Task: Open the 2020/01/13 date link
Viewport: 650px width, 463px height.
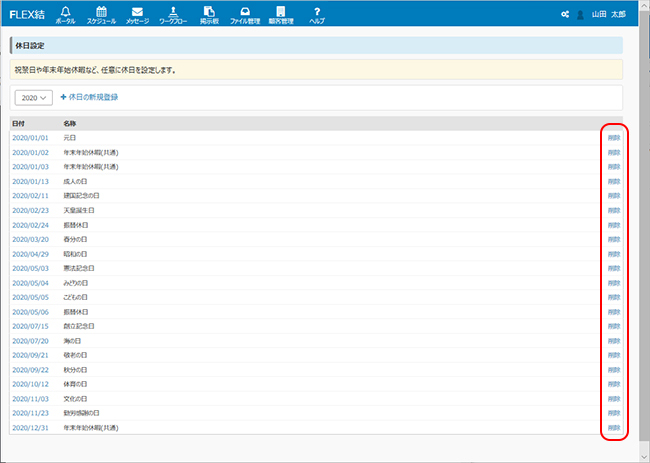Action: click(30, 182)
